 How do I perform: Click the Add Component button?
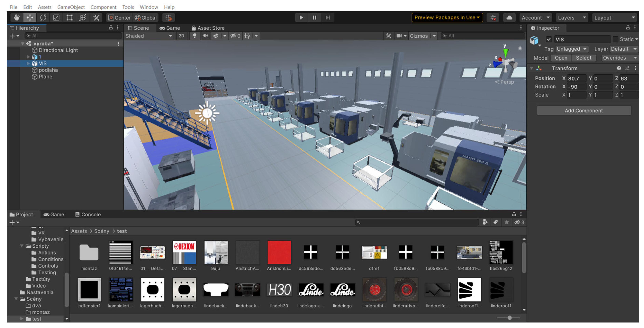(x=584, y=110)
